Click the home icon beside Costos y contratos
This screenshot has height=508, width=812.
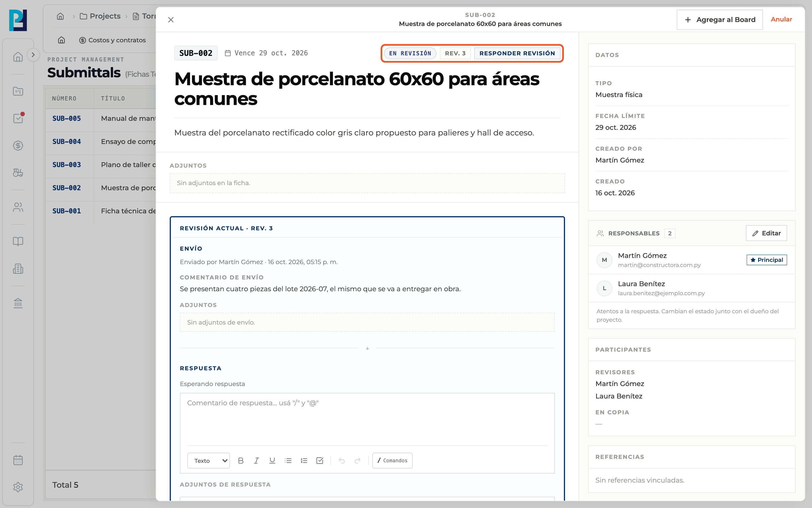[61, 40]
